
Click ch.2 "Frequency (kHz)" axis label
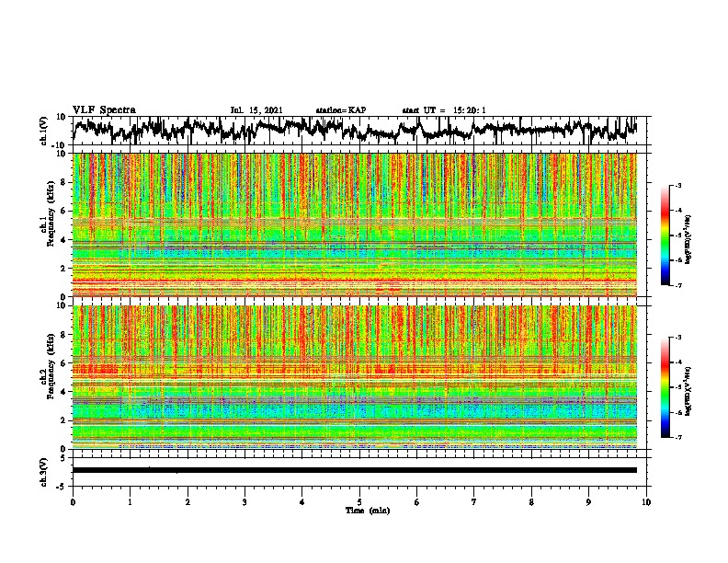pyautogui.click(x=51, y=366)
